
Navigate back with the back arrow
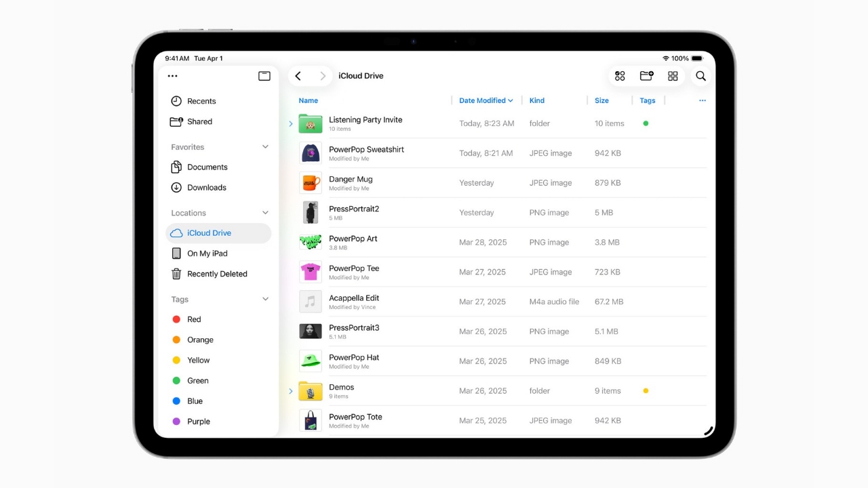click(298, 76)
